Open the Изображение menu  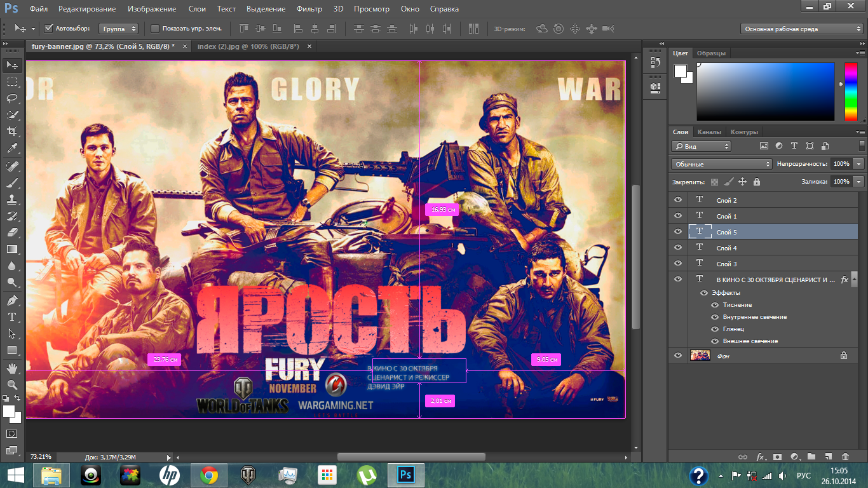click(152, 9)
